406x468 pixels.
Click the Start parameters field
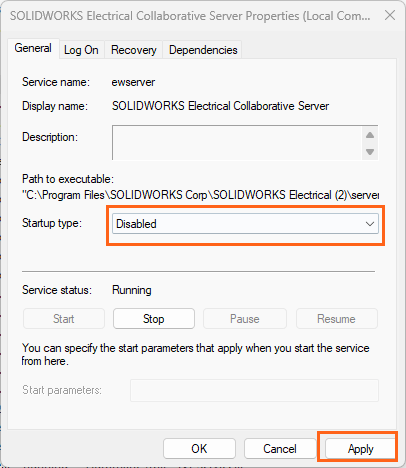[254, 390]
